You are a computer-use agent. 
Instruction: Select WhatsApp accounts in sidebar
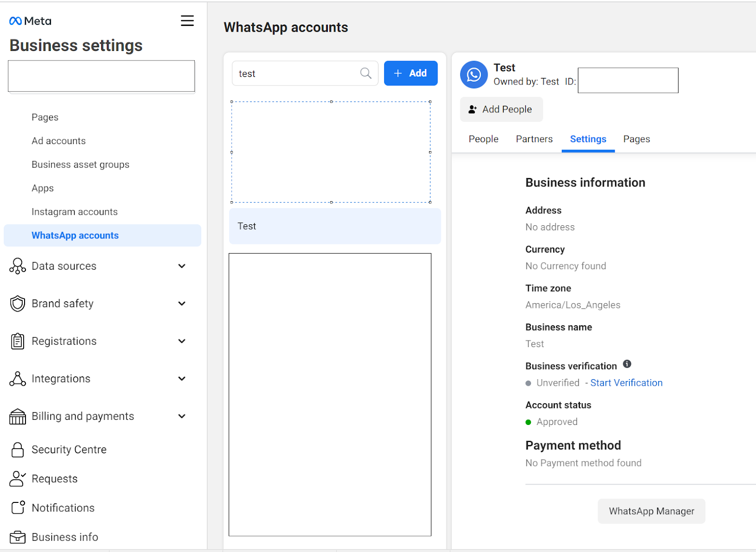(103, 235)
